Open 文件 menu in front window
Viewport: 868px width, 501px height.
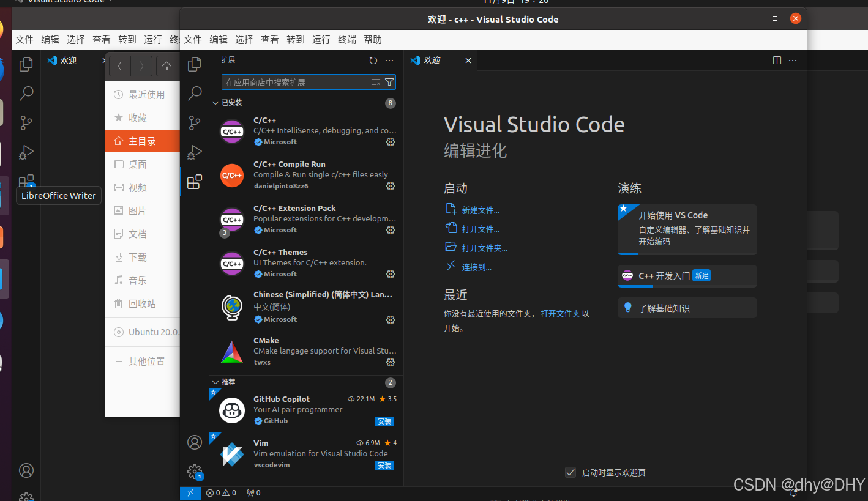pyautogui.click(x=193, y=40)
